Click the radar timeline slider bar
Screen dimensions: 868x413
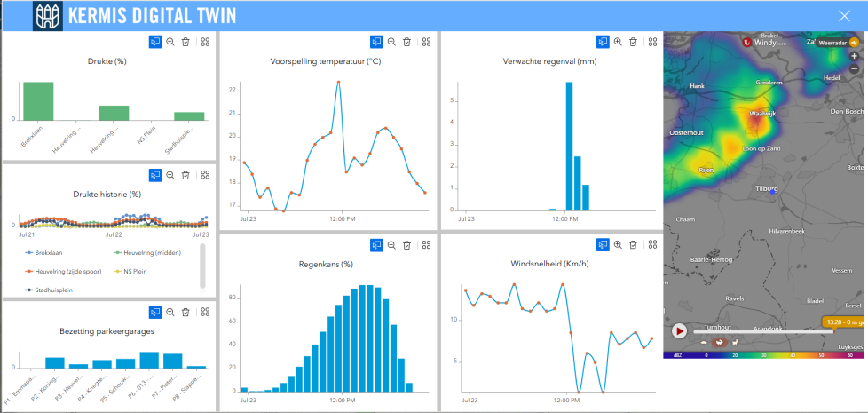click(x=763, y=331)
